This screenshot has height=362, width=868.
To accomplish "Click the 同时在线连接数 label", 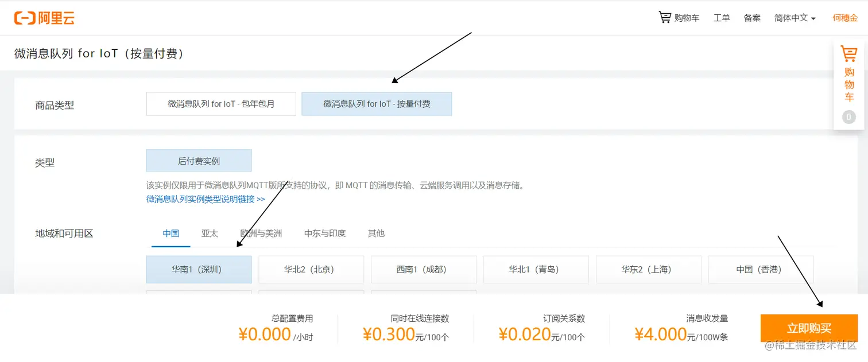I will [420, 318].
